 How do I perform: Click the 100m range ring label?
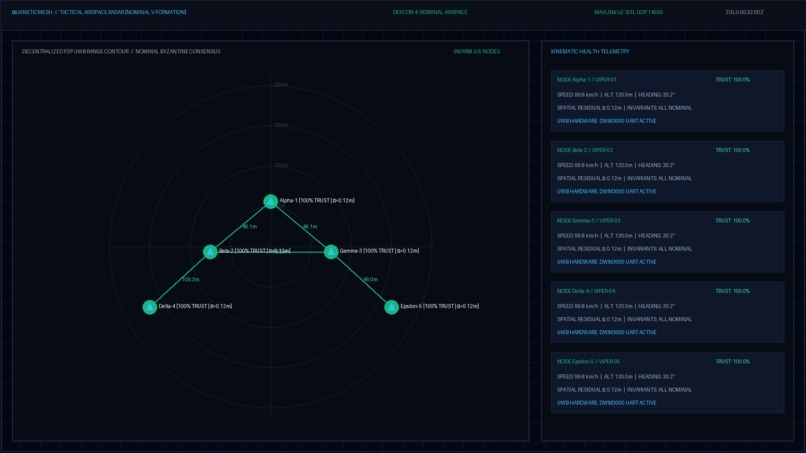coord(281,166)
